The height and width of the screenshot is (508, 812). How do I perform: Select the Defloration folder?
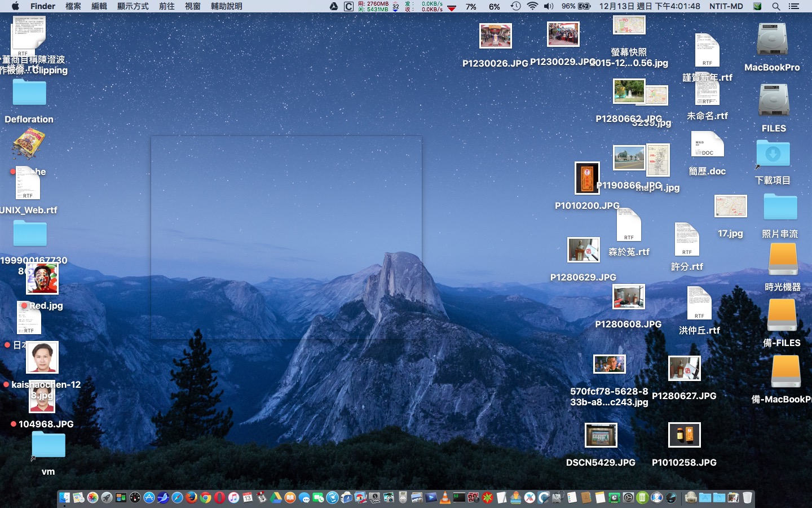pyautogui.click(x=29, y=93)
